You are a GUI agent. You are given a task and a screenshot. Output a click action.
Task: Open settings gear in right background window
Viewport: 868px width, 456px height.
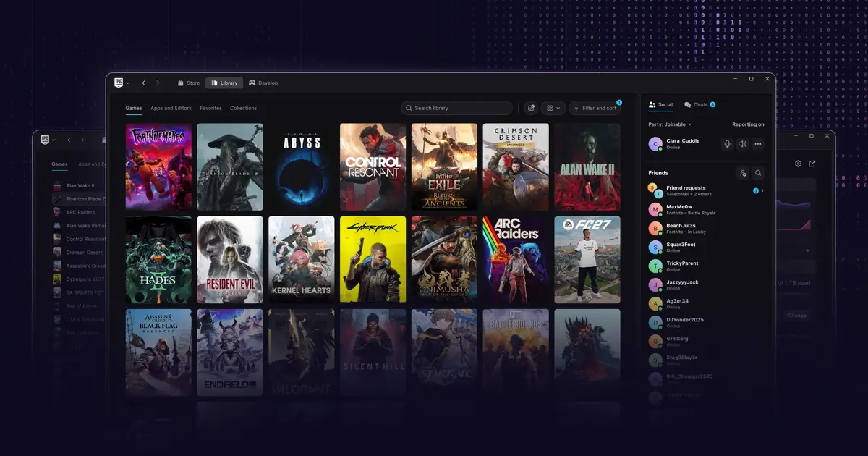tap(799, 164)
